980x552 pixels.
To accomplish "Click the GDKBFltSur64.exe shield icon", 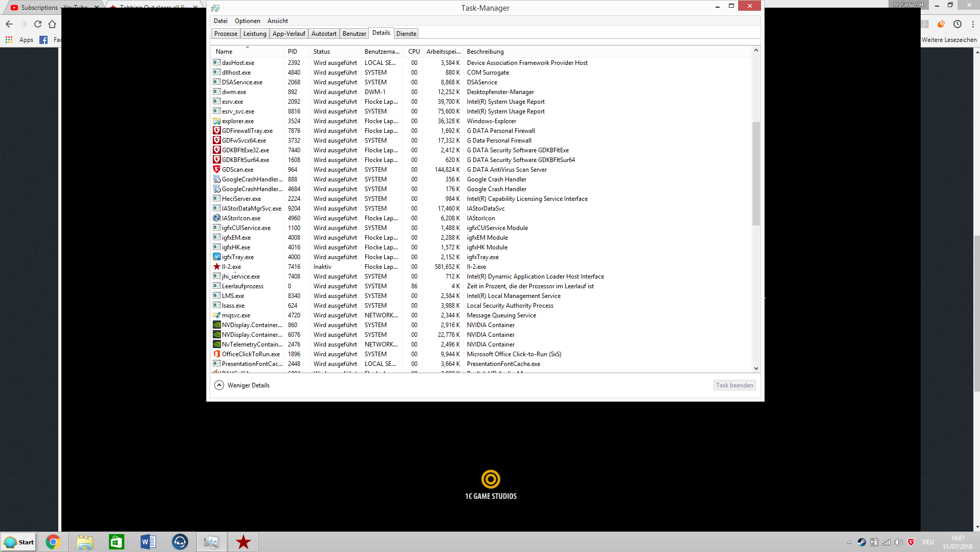I will 217,160.
